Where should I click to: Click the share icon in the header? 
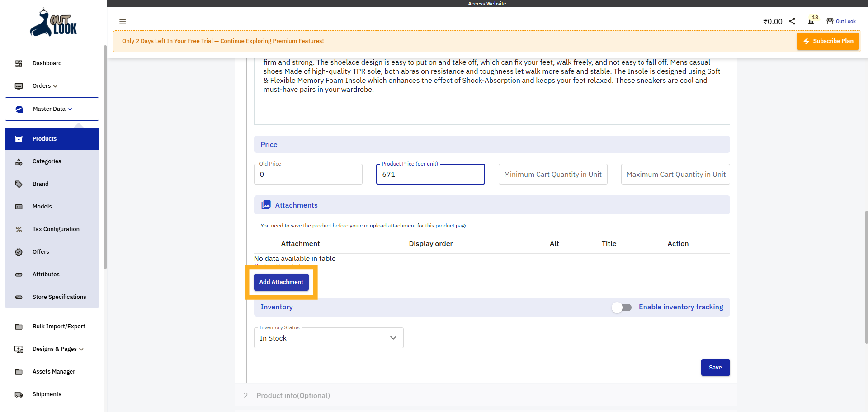coord(793,21)
